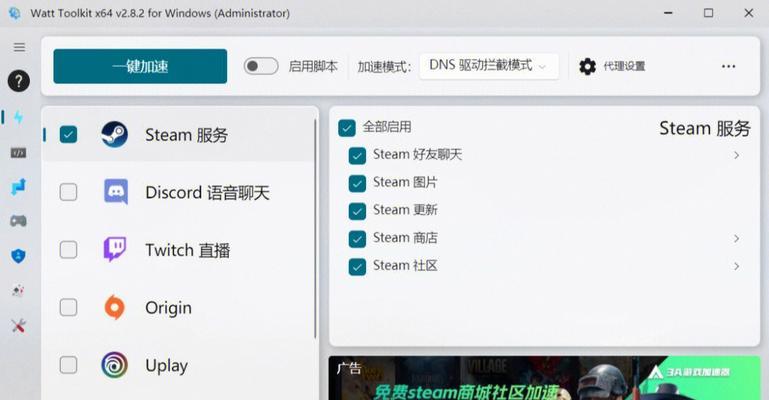
Task: Select the Twitch 直播 list label
Action: pos(187,250)
